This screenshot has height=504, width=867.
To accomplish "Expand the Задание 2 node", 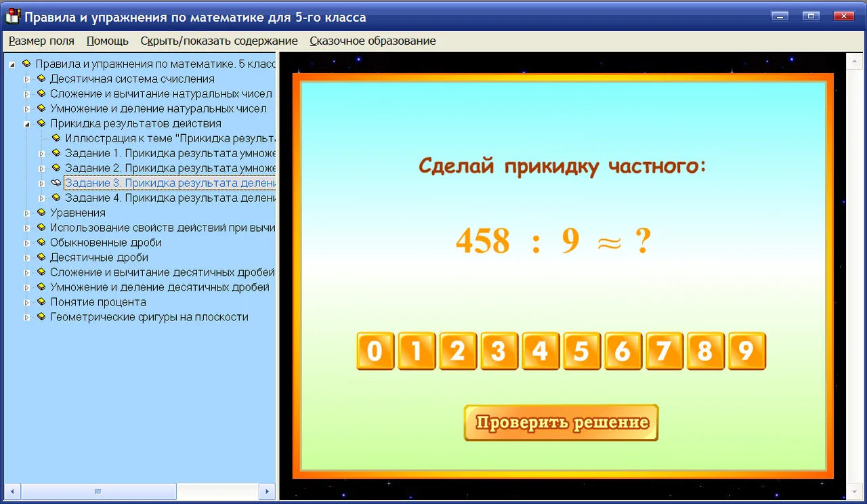I will [42, 169].
